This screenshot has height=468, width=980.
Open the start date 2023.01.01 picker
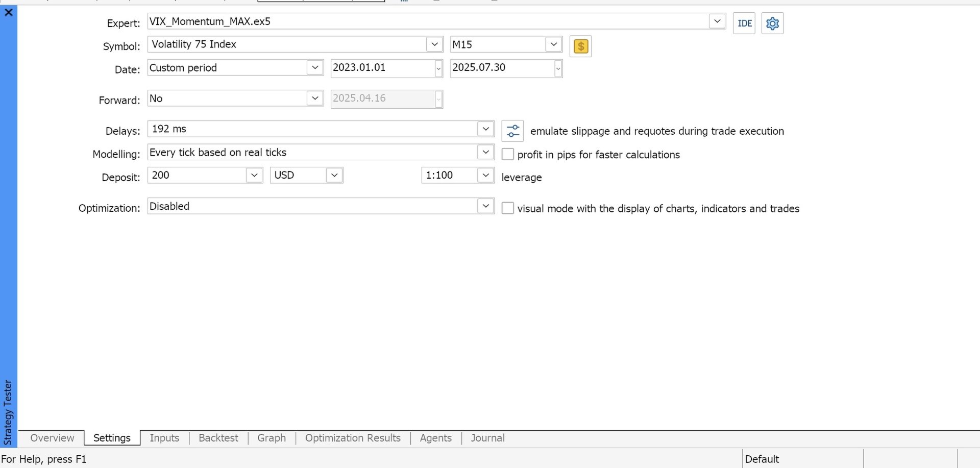(438, 68)
